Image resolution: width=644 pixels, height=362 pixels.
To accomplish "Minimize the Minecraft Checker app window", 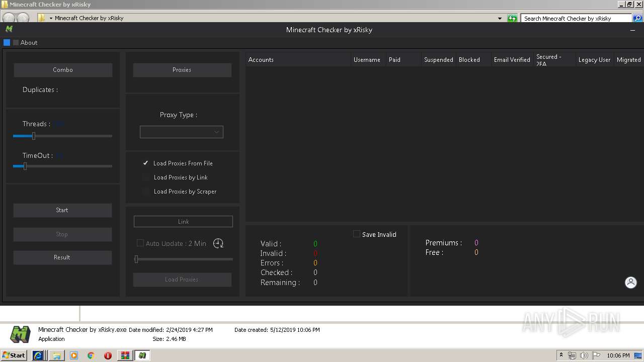I will [x=632, y=30].
